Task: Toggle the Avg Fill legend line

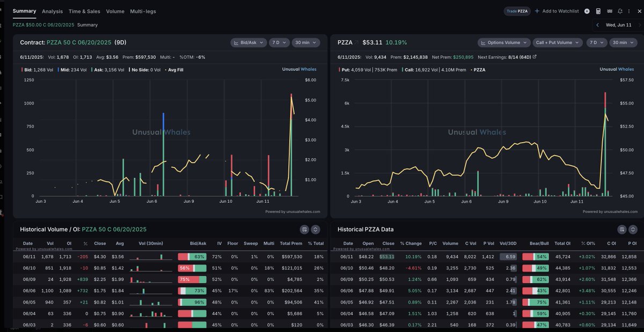Action: 175,69
